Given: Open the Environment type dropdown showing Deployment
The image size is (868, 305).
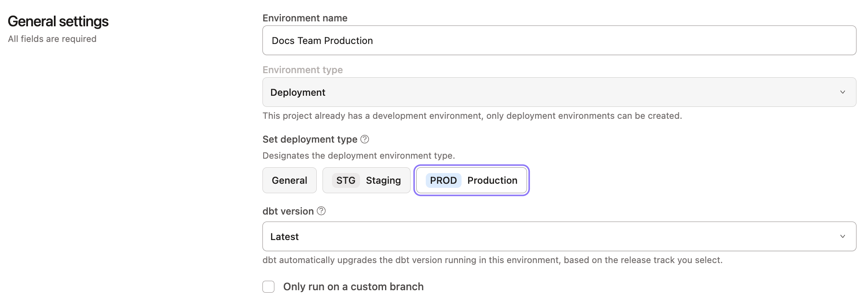Looking at the screenshot, I should coord(559,92).
